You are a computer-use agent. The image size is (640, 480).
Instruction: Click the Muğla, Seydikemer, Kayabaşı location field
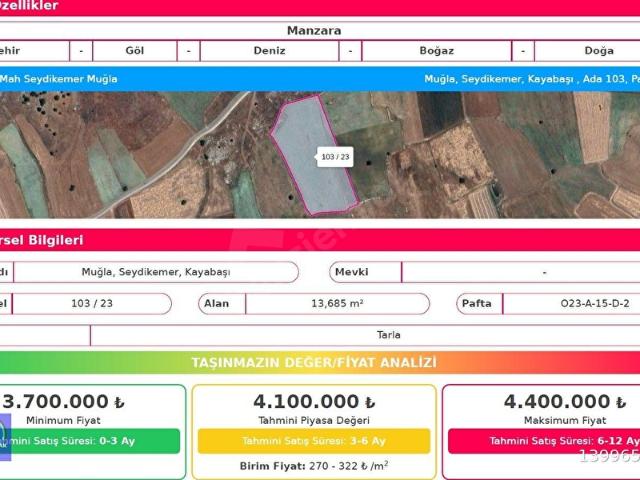155,272
